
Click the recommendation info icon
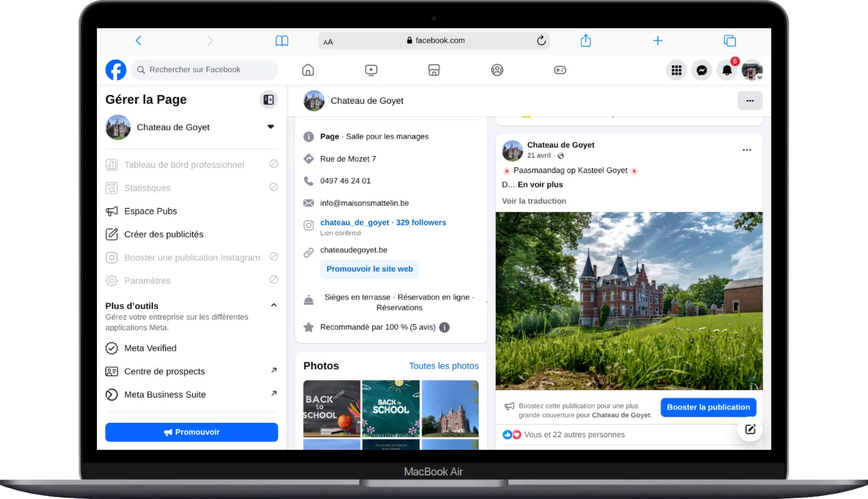(444, 327)
